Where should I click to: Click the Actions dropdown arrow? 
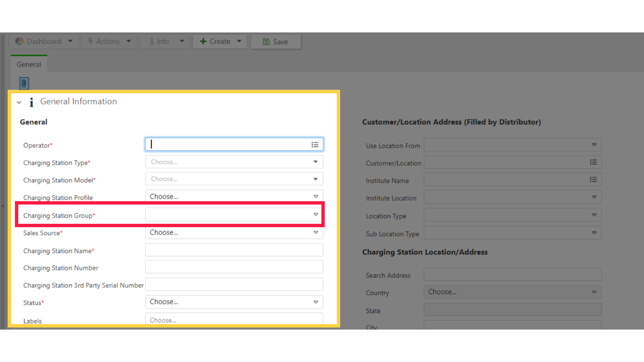(x=128, y=41)
